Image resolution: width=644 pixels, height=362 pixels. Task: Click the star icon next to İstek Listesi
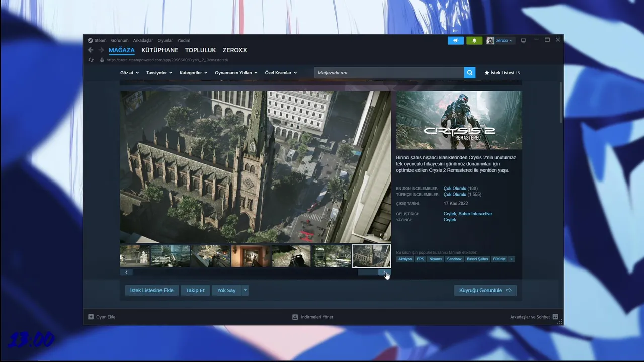click(x=487, y=73)
